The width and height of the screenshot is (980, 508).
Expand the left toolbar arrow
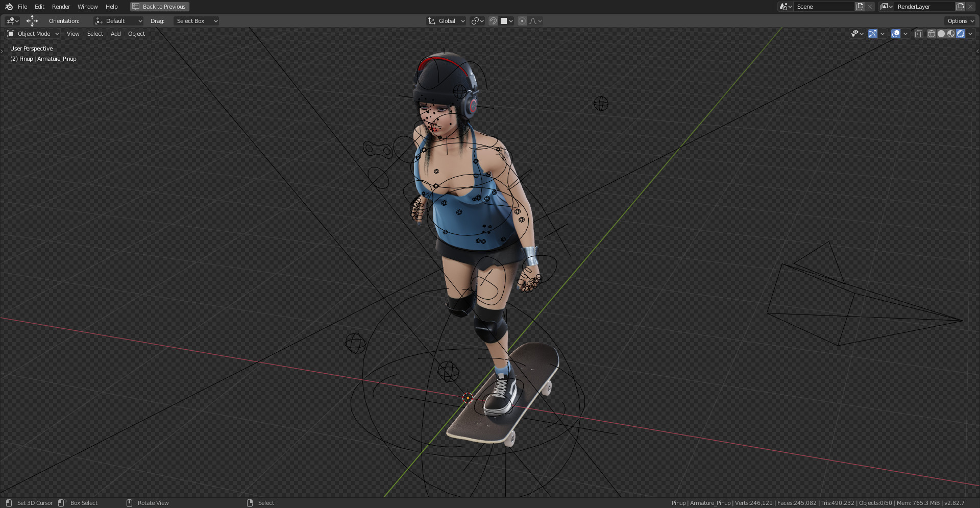point(2,51)
